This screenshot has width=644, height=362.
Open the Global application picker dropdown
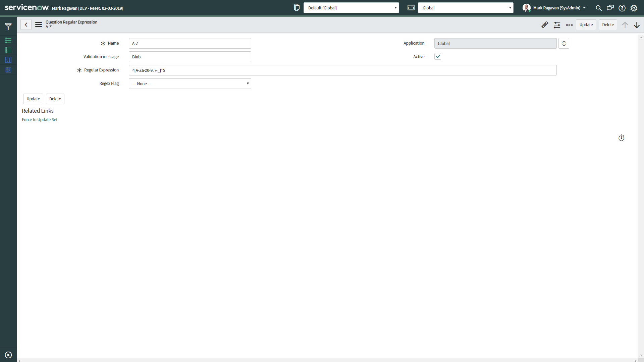[x=466, y=7]
